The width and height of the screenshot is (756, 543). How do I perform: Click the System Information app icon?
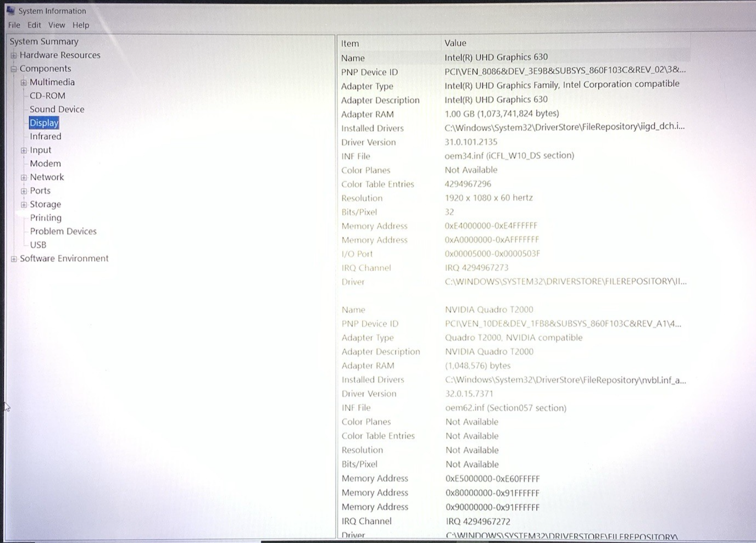10,10
